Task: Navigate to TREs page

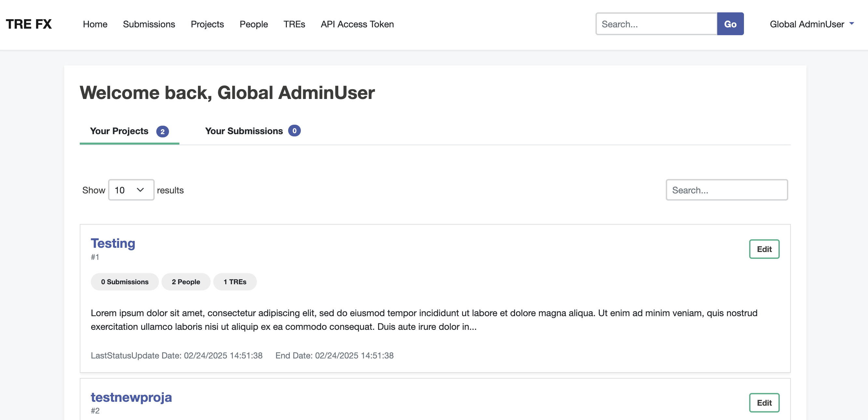Action: 294,24
